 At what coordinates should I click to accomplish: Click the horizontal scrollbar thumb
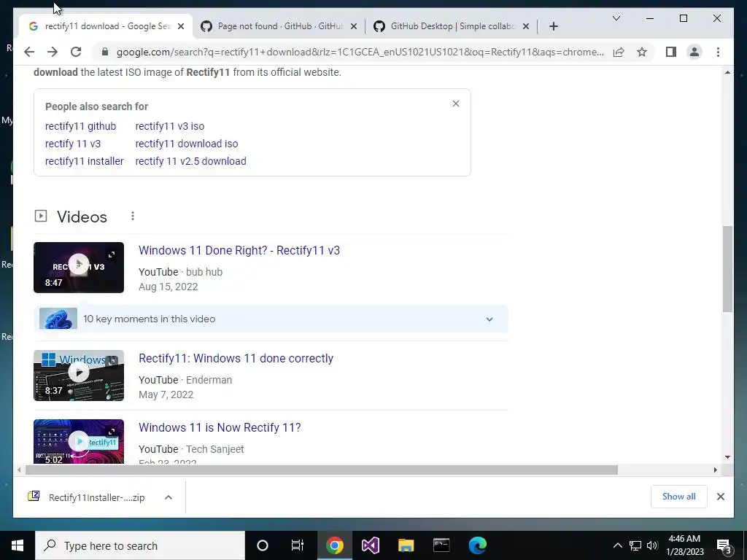322,470
